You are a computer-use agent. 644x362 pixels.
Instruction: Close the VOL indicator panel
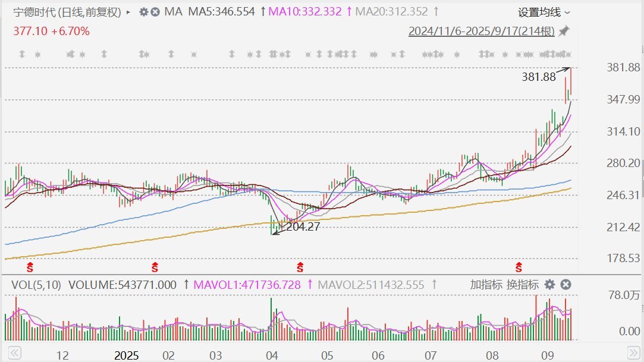(566, 285)
